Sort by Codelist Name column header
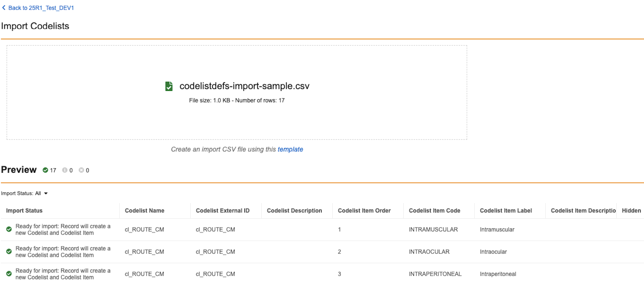The height and width of the screenshot is (283, 644). 145,211
